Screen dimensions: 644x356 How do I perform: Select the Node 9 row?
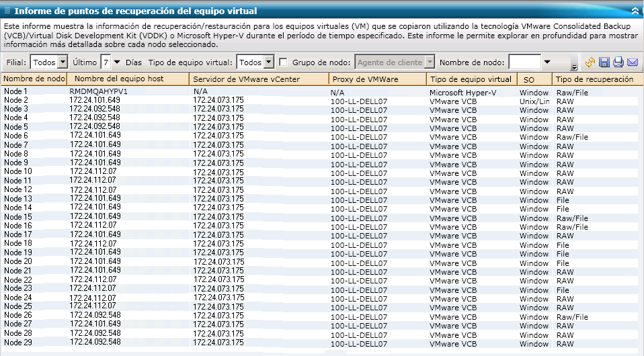pyautogui.click(x=16, y=163)
